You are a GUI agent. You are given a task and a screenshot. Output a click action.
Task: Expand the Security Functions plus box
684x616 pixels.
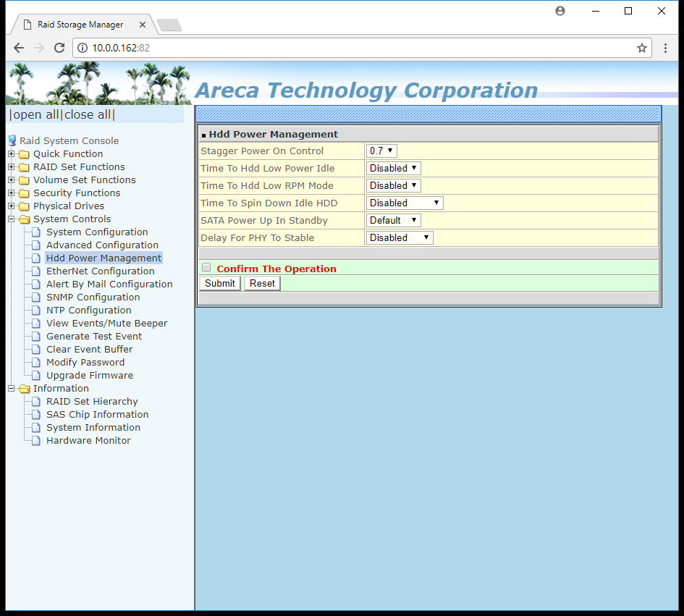[12, 193]
